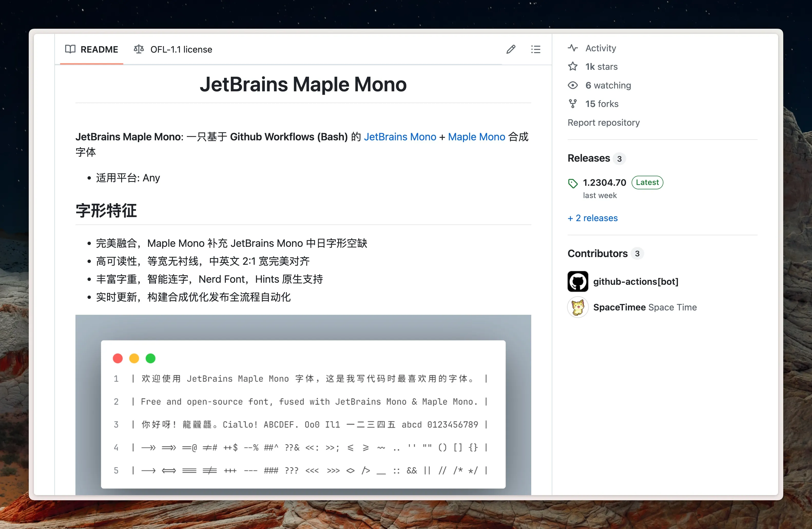Click the eye icon beside 6 watching

[x=573, y=85]
